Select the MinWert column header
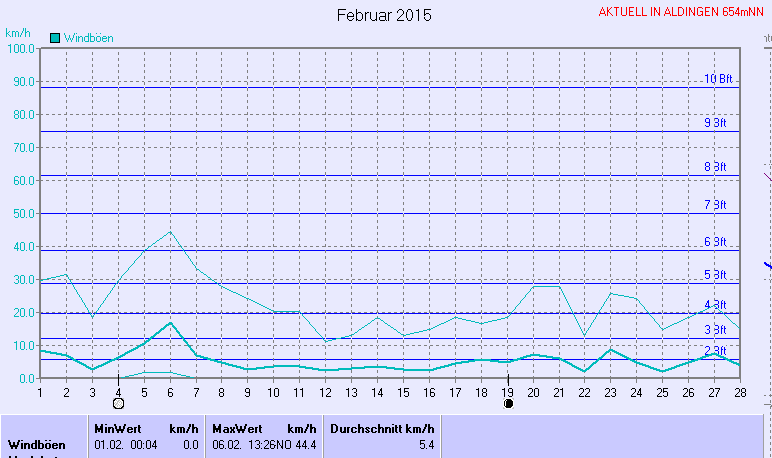Image resolution: width=772 pixels, height=458 pixels. (117, 427)
